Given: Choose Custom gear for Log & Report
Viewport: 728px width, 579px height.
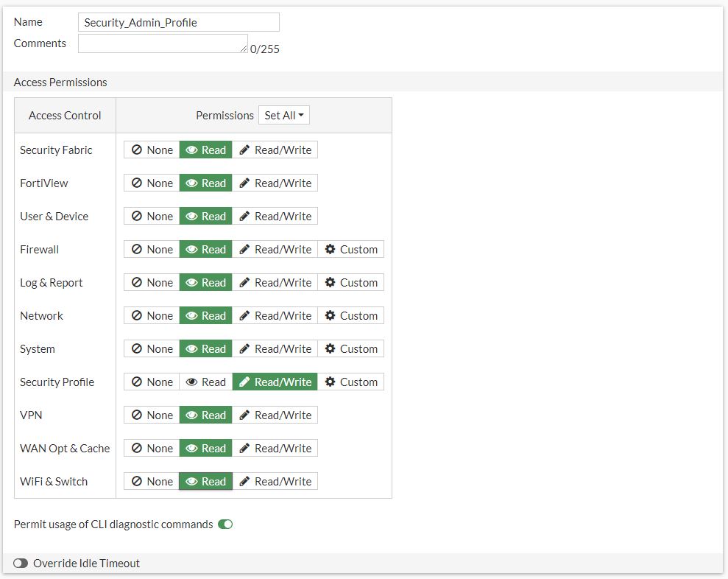Looking at the screenshot, I should 350,283.
